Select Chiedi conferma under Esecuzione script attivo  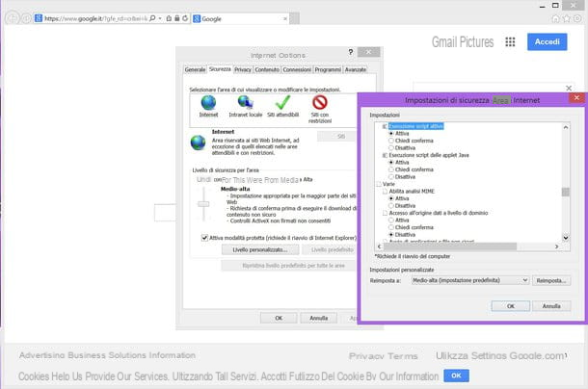pos(391,141)
